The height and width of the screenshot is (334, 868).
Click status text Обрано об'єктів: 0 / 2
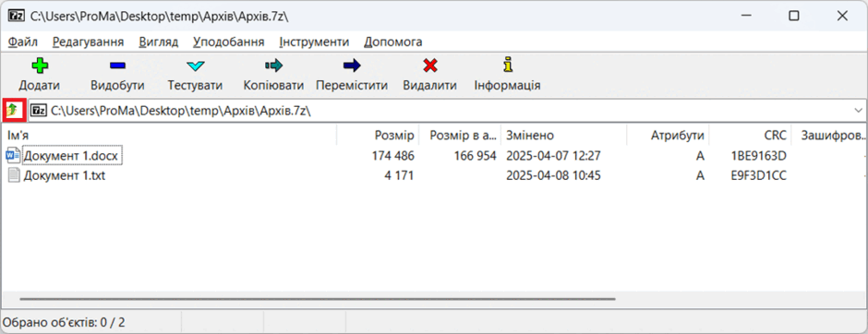tap(65, 322)
